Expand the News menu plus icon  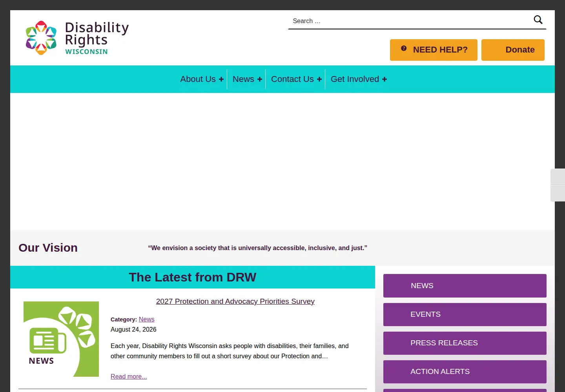260,79
